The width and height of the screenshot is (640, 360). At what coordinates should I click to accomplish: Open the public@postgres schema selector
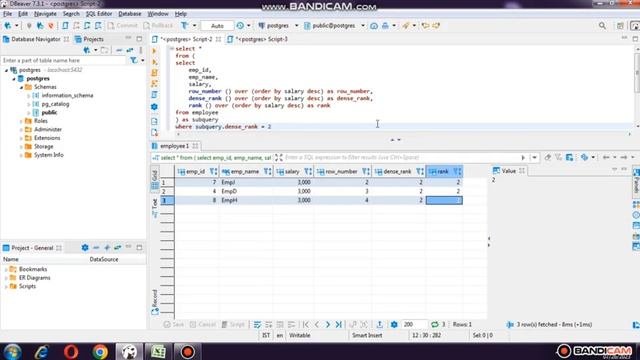point(334,25)
